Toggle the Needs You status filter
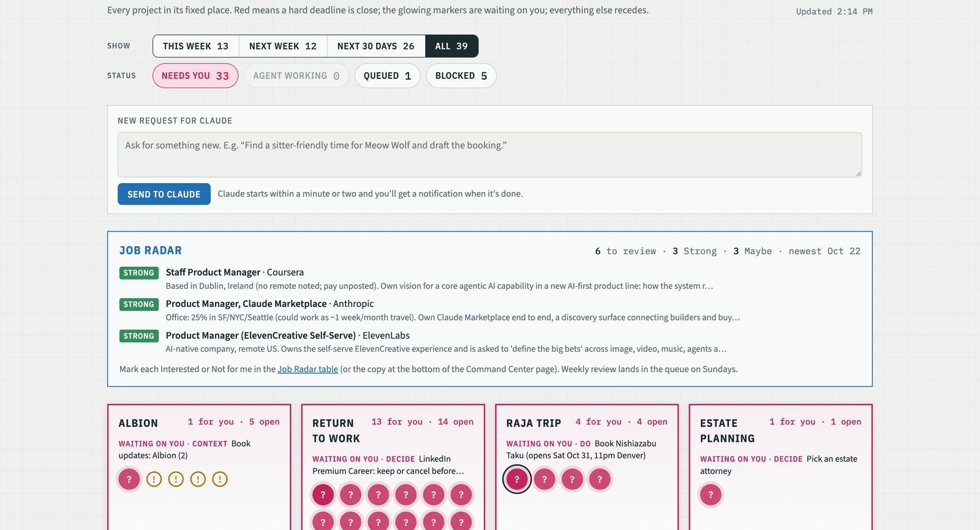This screenshot has height=530, width=980. (195, 76)
